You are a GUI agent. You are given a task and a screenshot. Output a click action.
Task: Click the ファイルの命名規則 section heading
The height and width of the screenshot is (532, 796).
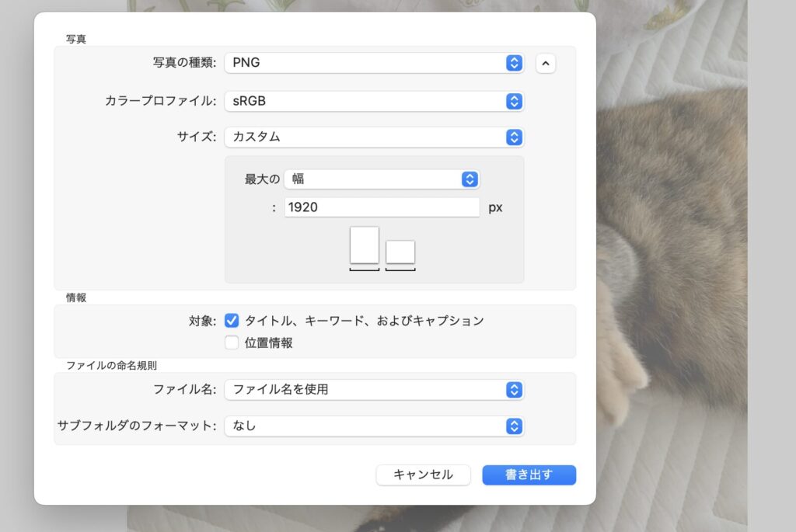(x=112, y=365)
